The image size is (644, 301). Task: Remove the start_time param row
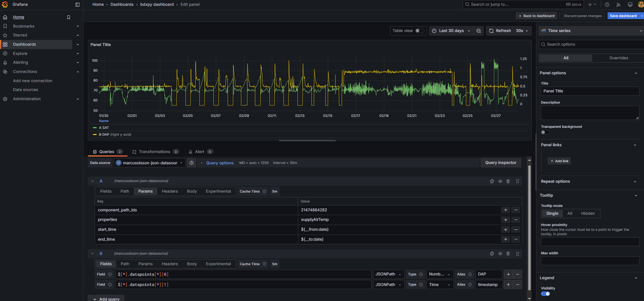(516, 230)
